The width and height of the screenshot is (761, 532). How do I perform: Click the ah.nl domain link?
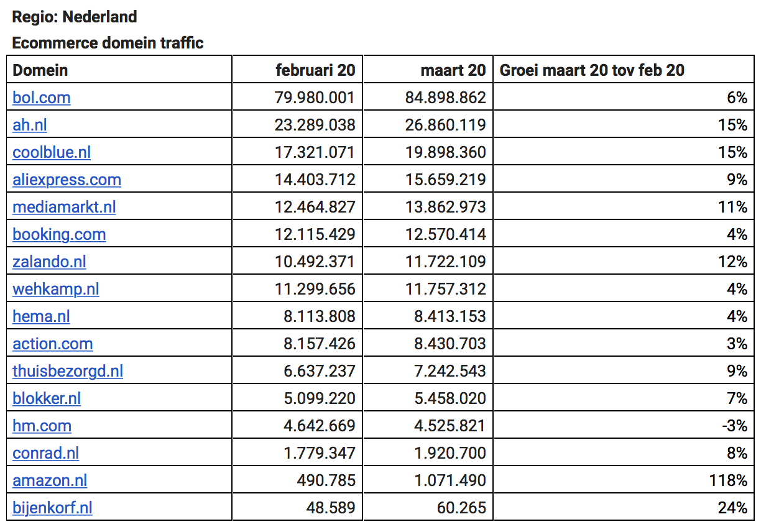(29, 125)
